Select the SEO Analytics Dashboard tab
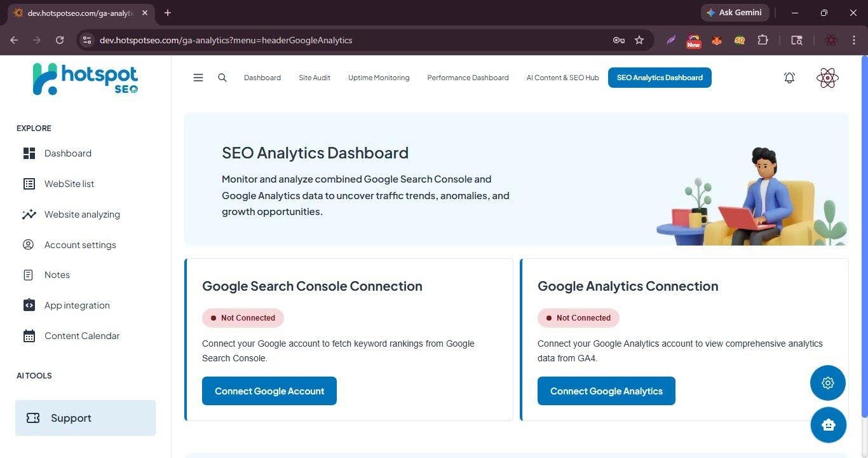This screenshot has width=868, height=458. 660,78
